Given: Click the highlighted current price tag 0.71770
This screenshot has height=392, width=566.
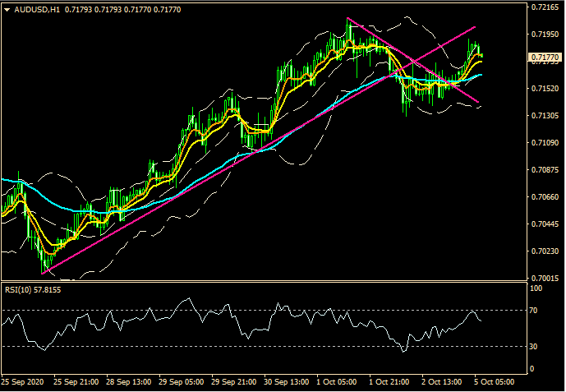Looking at the screenshot, I should tap(545, 58).
